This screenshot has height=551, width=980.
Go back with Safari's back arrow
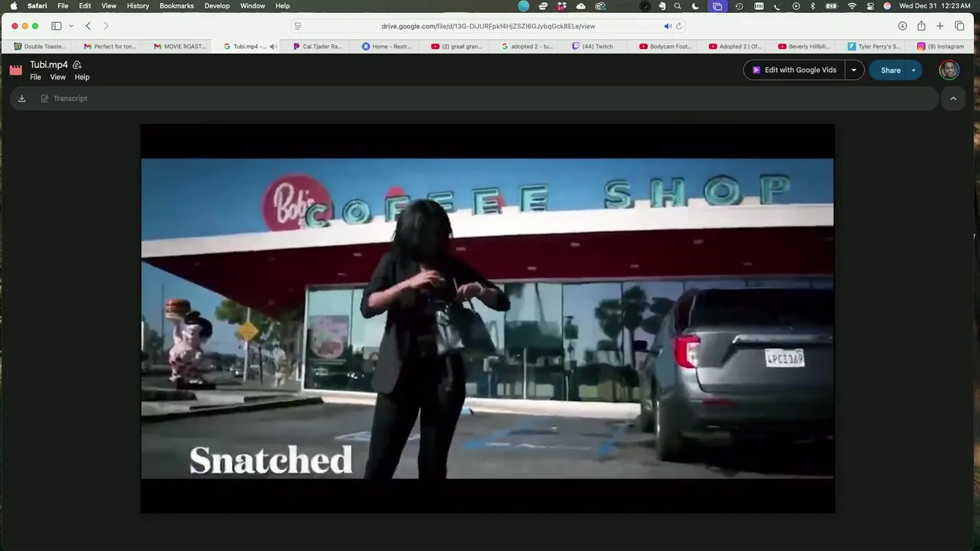88,26
